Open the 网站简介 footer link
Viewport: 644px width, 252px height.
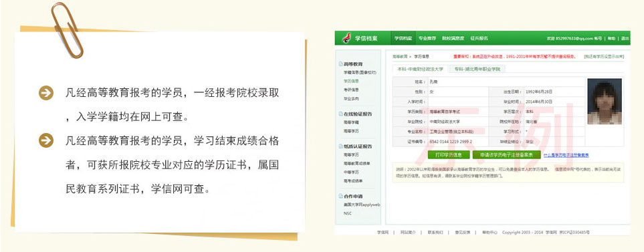(407, 233)
